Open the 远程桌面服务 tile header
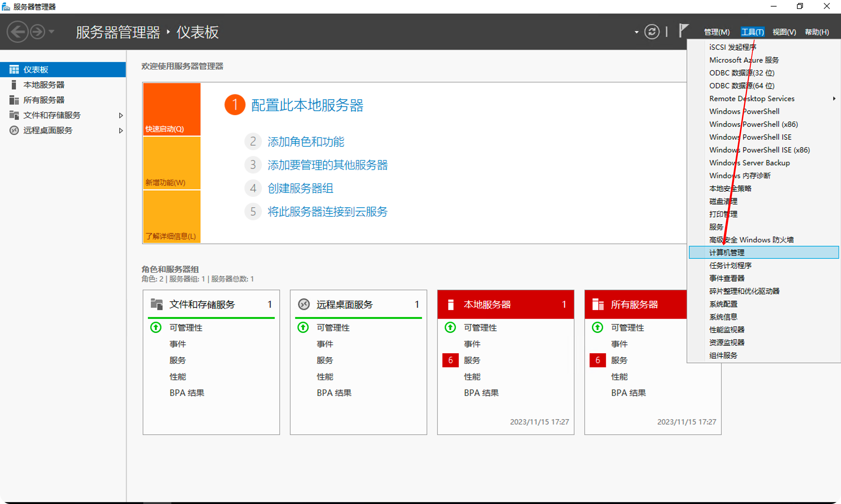 click(x=359, y=304)
